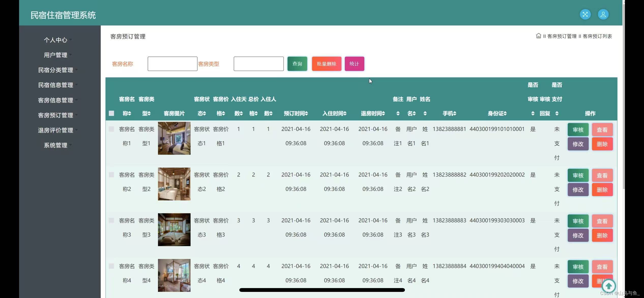Check the checkbox for 客房名称1 row

111,129
